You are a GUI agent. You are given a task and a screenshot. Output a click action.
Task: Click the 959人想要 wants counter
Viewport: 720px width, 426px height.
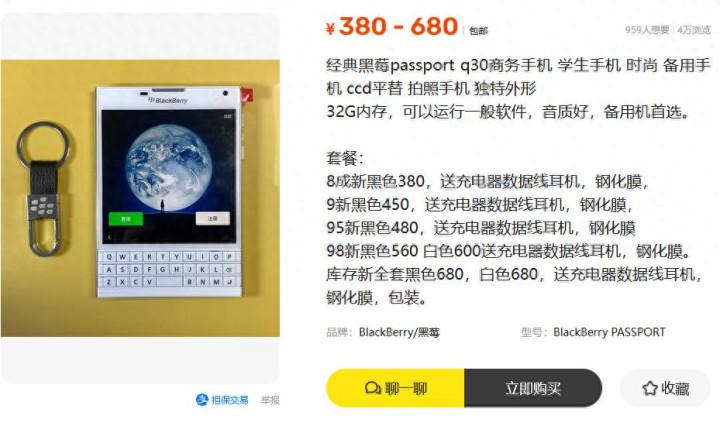[647, 30]
